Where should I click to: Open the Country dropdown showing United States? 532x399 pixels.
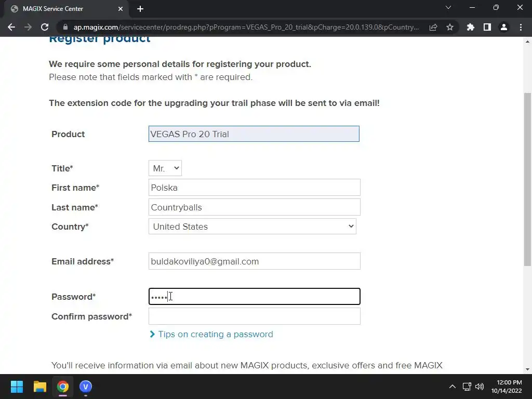252,227
